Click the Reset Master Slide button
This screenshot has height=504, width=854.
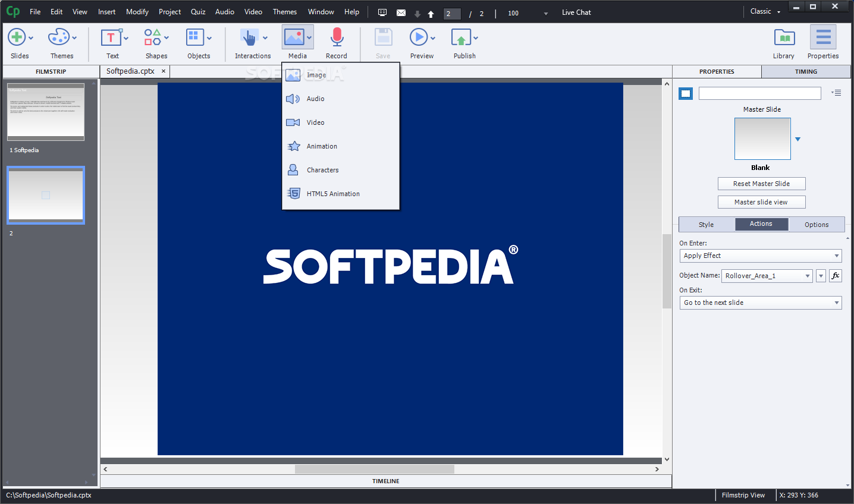(x=761, y=184)
